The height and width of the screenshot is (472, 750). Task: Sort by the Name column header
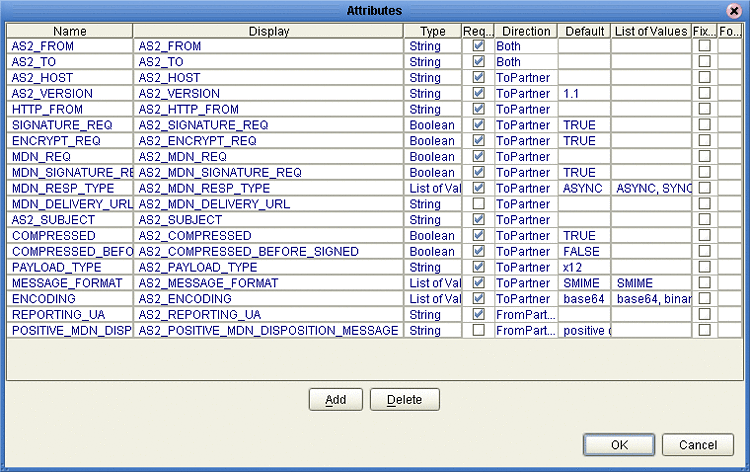coord(70,31)
